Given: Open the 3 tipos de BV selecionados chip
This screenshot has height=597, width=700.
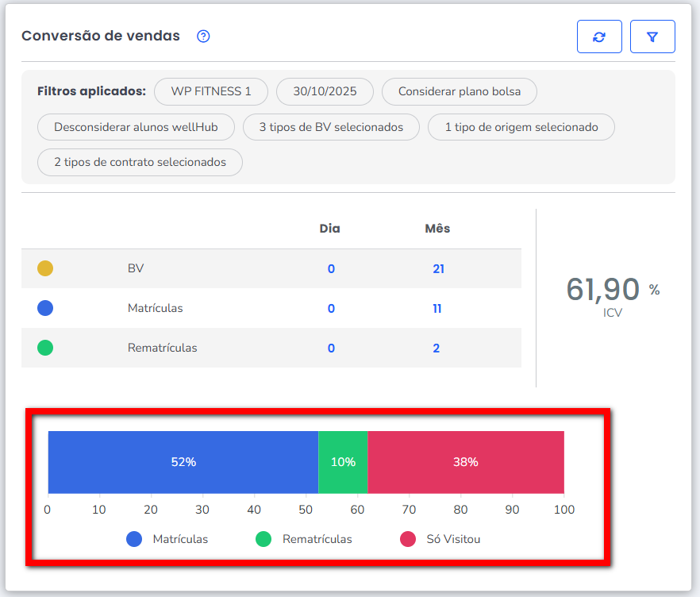Looking at the screenshot, I should pyautogui.click(x=331, y=127).
